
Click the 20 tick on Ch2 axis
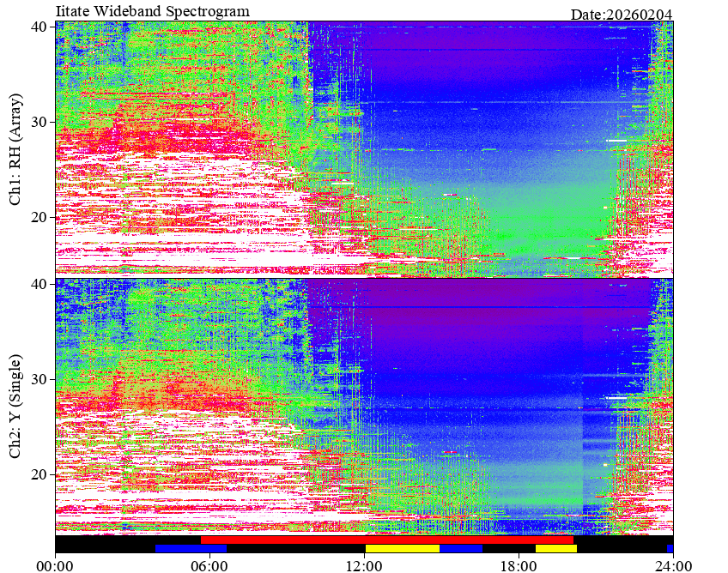(x=39, y=474)
